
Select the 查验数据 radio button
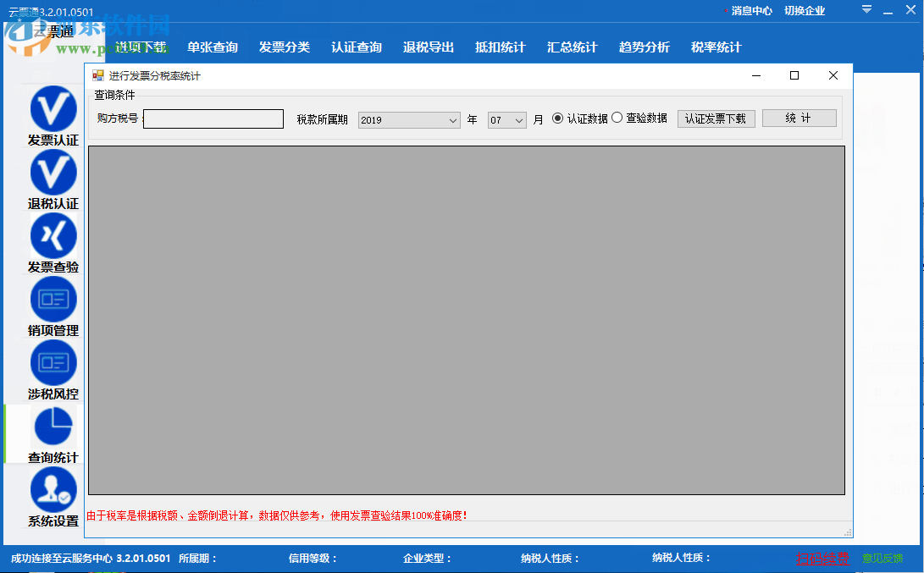click(619, 118)
